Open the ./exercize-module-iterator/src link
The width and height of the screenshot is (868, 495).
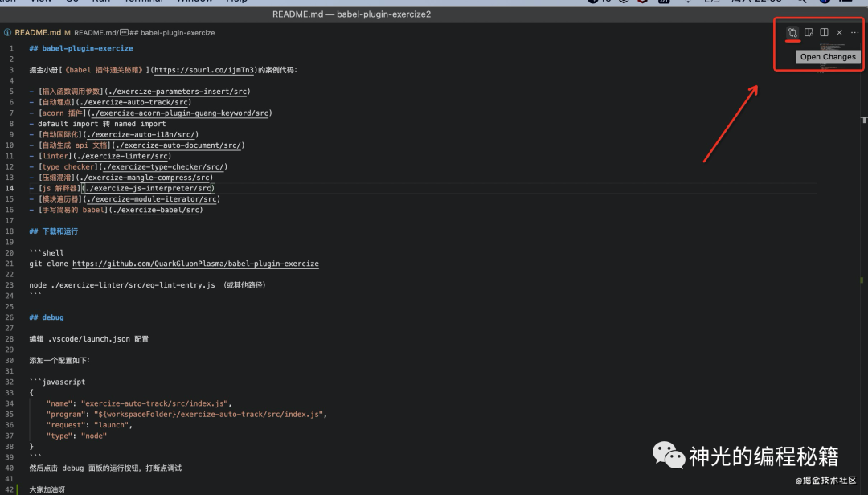[152, 199]
